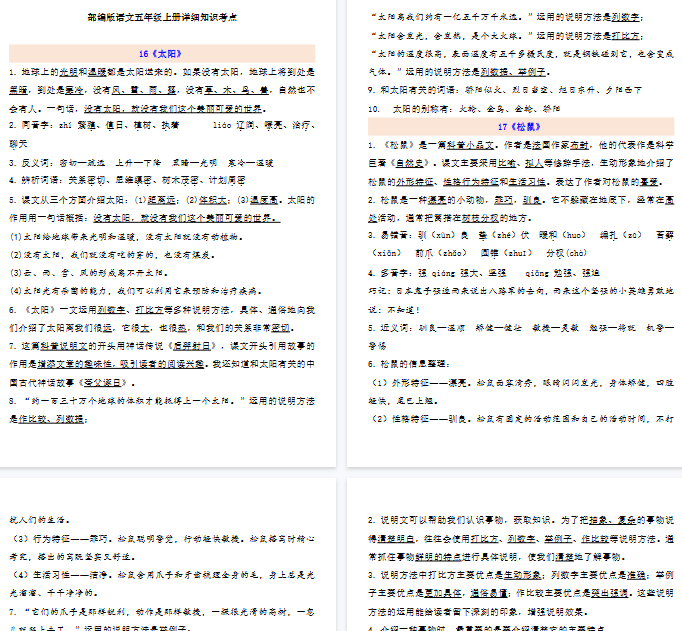Viewport: 682px width, 631px height.
Task: Click the italic line (3)云、雨、雪、风的形成
Action: pyautogui.click(x=89, y=273)
